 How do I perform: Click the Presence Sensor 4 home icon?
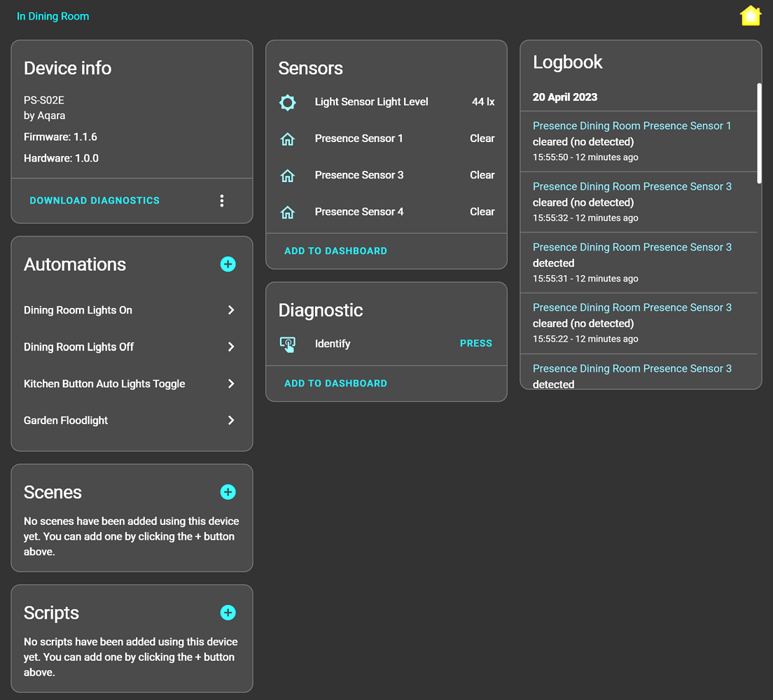click(287, 212)
